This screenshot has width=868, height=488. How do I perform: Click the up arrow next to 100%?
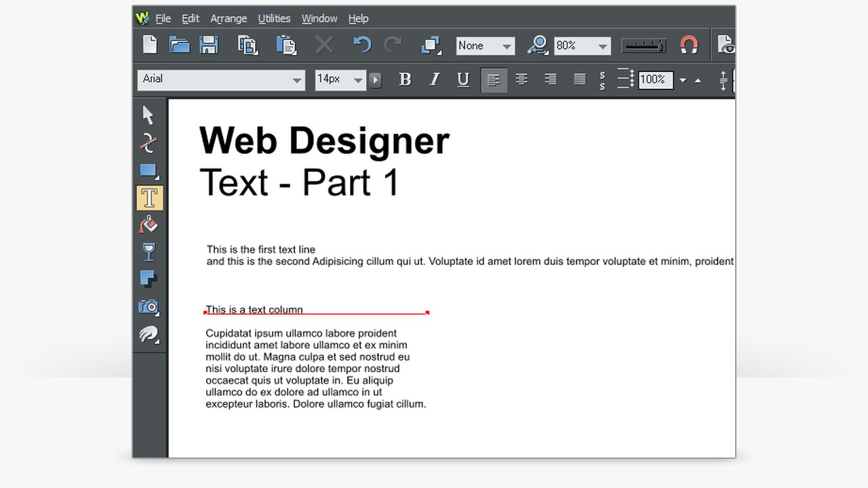coord(698,81)
